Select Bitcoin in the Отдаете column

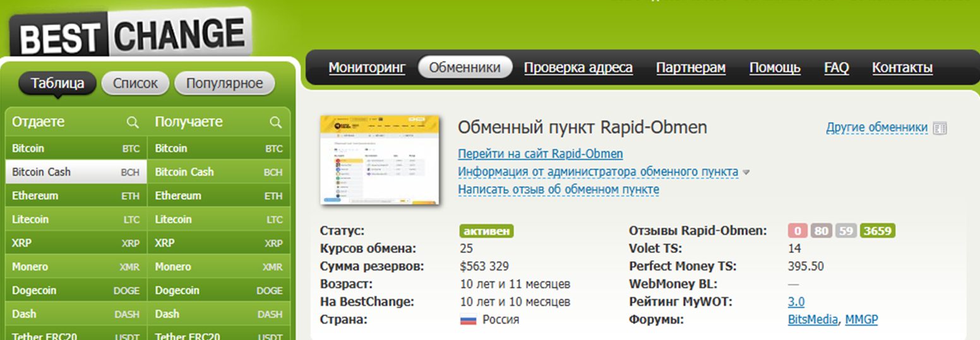76,148
